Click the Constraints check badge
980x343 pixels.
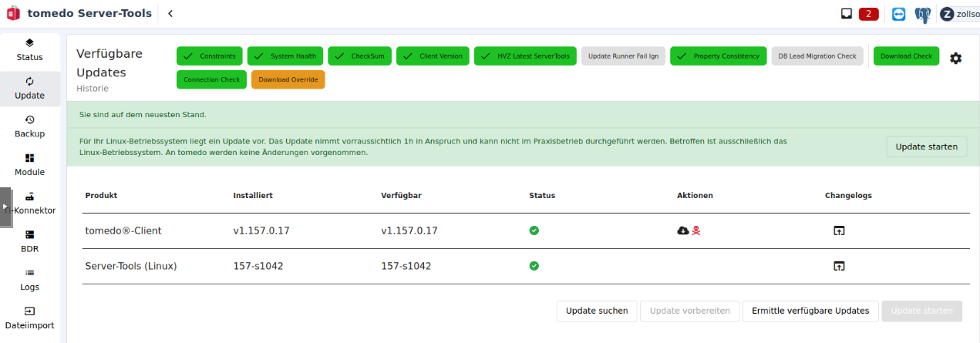tap(210, 56)
